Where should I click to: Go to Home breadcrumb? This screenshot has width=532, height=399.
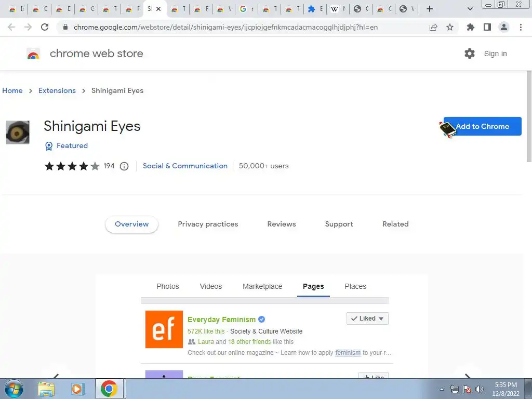[12, 90]
